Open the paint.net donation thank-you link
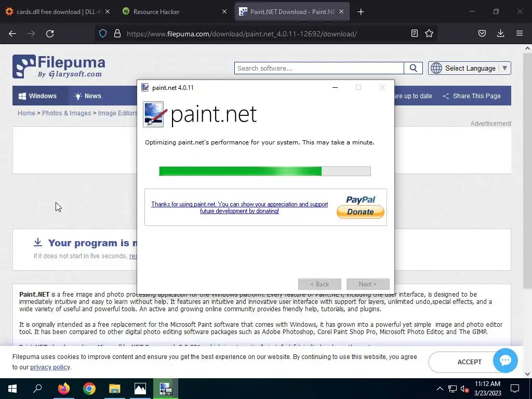 (x=240, y=207)
